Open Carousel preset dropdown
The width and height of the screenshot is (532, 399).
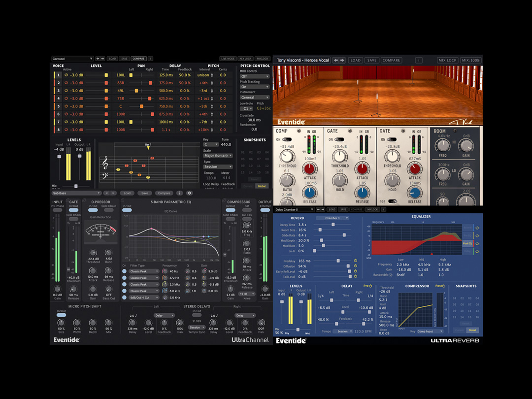coord(72,59)
